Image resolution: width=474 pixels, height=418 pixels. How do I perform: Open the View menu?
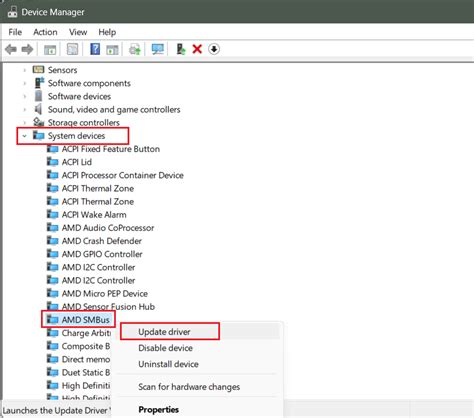pyautogui.click(x=78, y=32)
